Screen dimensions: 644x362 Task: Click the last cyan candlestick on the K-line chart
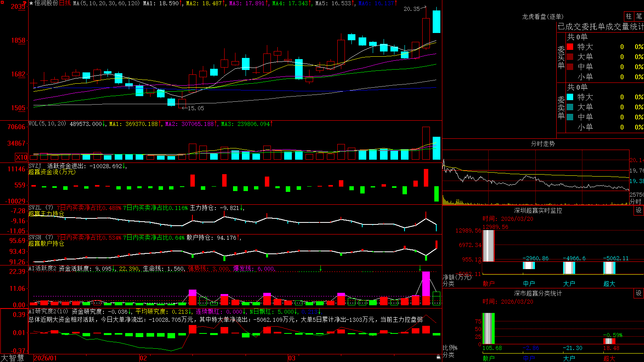tap(436, 22)
